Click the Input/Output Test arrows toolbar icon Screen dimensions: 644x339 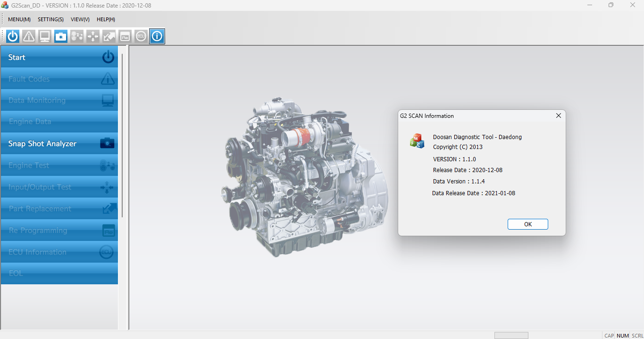coord(93,36)
